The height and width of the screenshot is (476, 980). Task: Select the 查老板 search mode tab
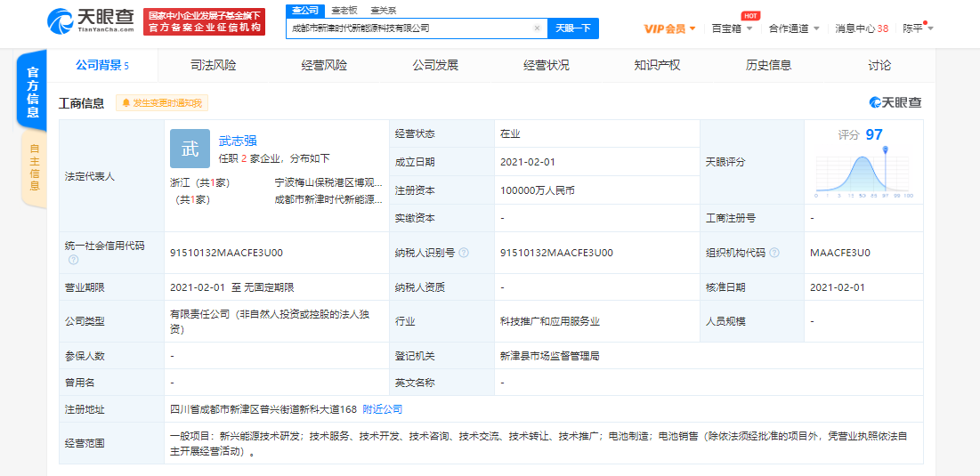coord(344,10)
